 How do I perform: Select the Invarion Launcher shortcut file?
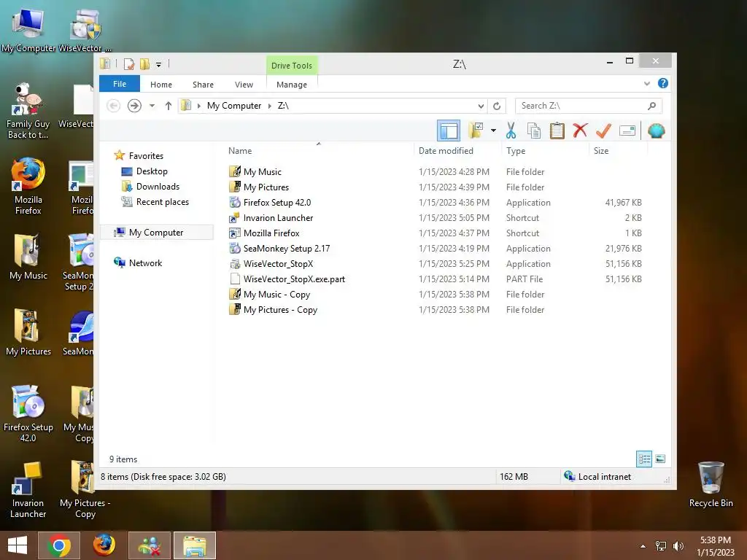pyautogui.click(x=435, y=217)
